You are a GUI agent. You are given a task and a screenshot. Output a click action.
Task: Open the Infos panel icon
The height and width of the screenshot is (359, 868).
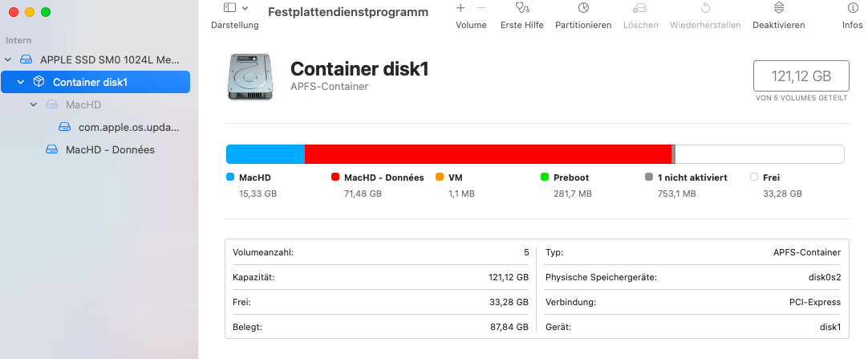pyautogui.click(x=852, y=8)
